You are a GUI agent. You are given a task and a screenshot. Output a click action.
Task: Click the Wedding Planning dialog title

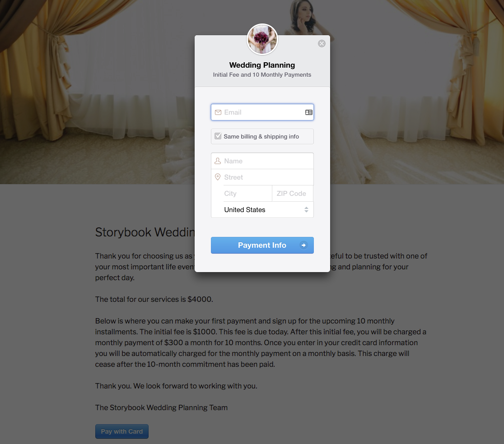point(262,65)
